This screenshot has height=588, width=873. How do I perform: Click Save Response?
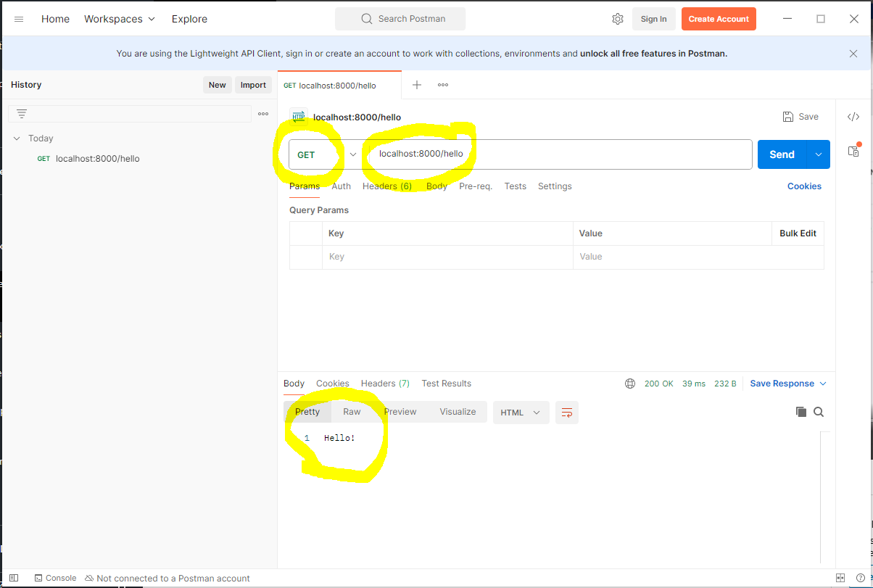(x=782, y=384)
